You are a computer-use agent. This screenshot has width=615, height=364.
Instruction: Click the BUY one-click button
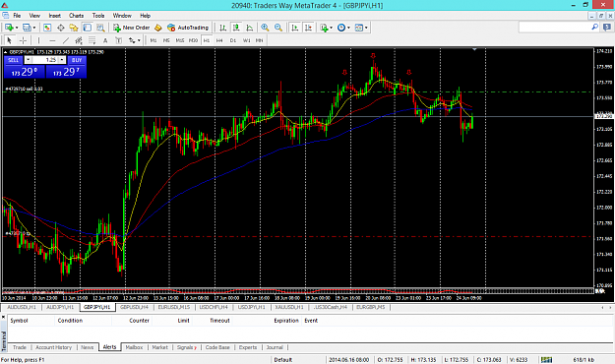pos(77,60)
